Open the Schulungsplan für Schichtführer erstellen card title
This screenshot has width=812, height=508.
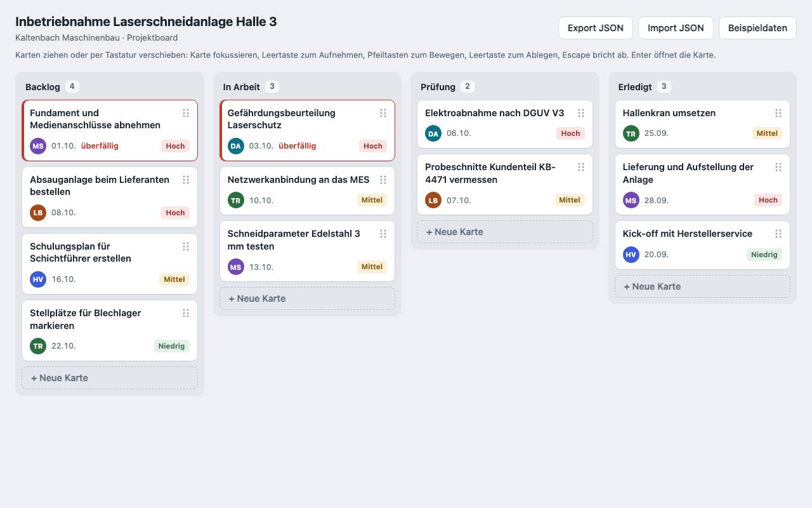pos(81,252)
